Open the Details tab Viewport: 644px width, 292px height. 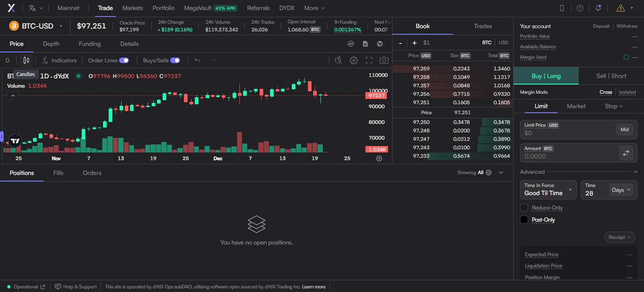[129, 44]
